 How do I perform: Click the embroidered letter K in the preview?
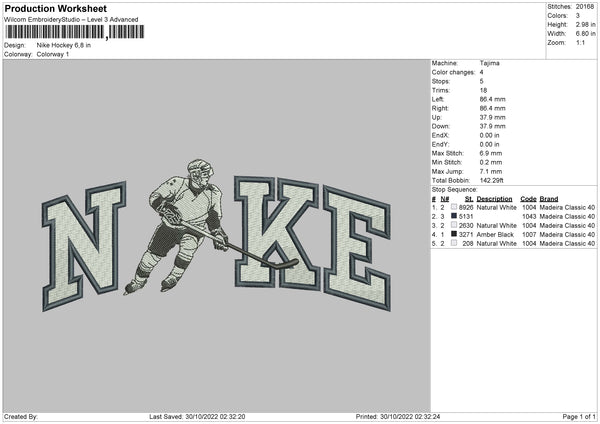coord(276,233)
